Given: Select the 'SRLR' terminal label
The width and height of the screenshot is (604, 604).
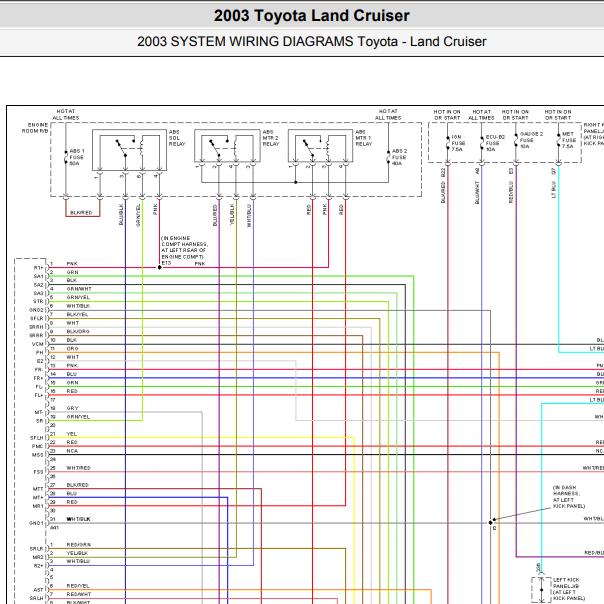Looking at the screenshot, I should tap(37, 549).
